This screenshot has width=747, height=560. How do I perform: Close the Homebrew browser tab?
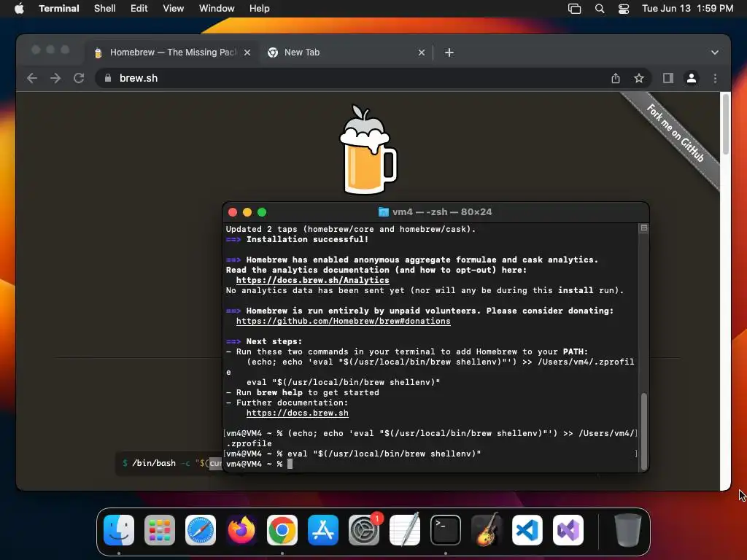click(247, 52)
